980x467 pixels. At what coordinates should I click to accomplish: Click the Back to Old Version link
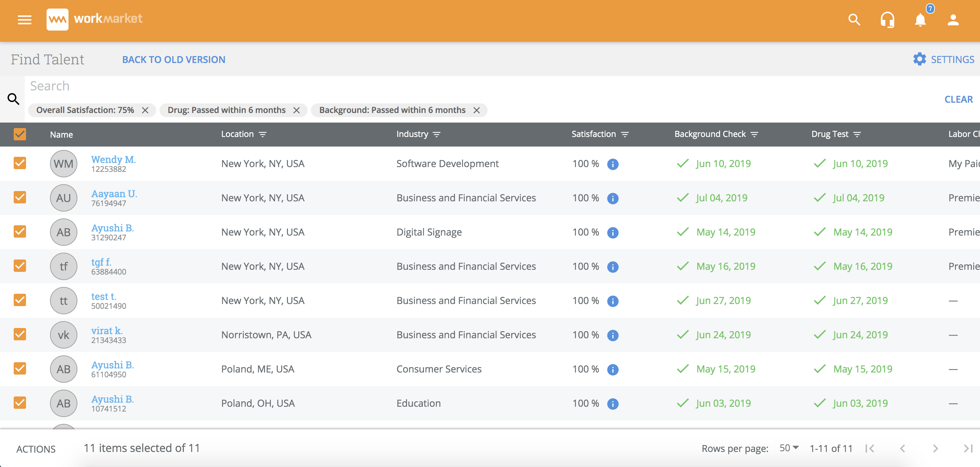(x=174, y=60)
